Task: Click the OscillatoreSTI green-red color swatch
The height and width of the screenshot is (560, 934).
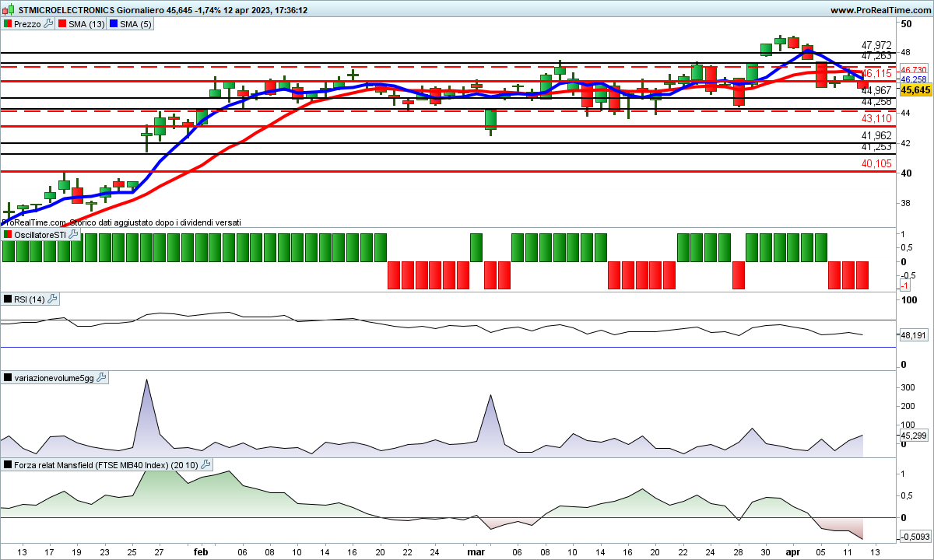Action: 8,234
